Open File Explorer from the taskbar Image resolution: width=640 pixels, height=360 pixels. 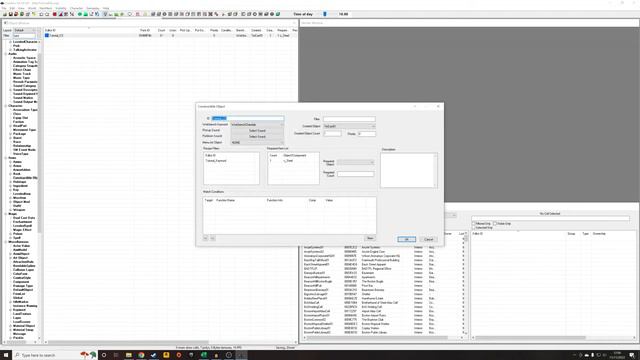point(129,355)
